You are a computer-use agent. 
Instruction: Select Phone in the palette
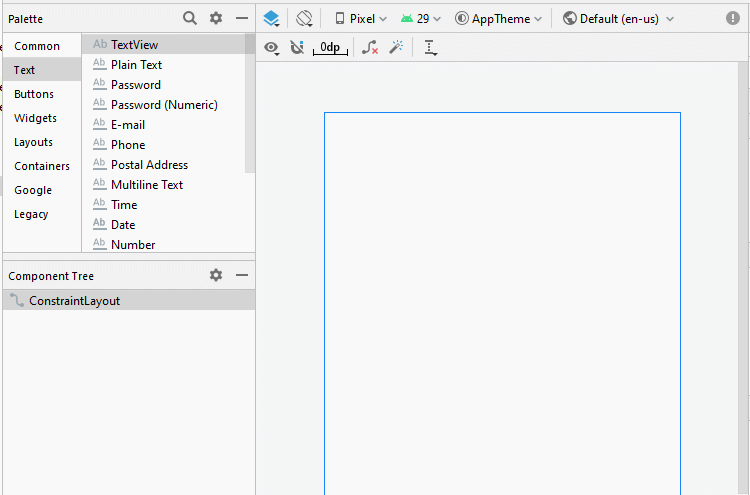(x=164, y=144)
